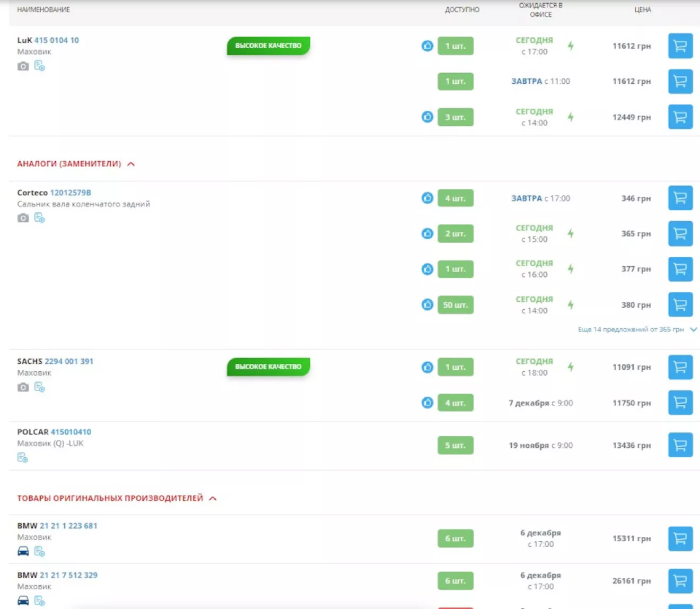Screen dimensions: 700x609
Task: Open photo of SACHS 2294 001 391
Action: 23,387
